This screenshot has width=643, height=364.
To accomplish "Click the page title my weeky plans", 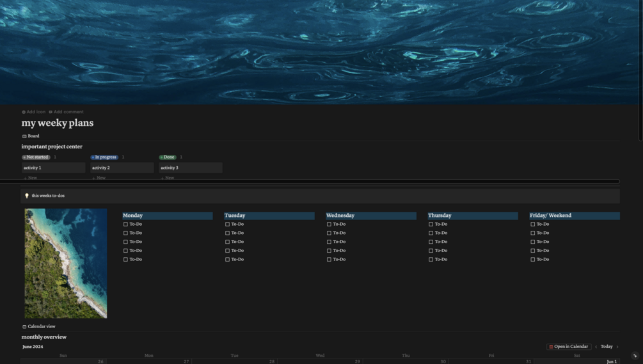I will pos(58,123).
